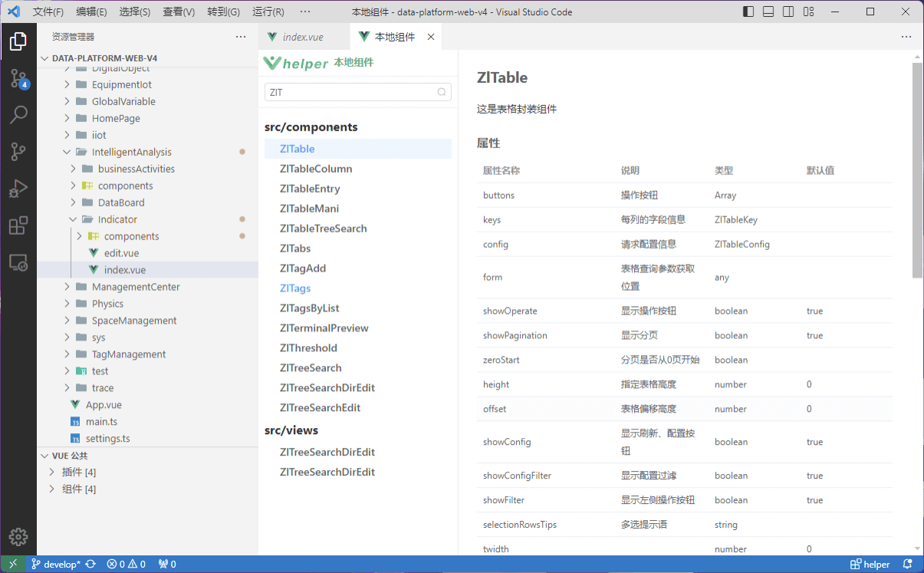Click the develop branch indicator
This screenshot has width=924, height=573.
(64, 564)
